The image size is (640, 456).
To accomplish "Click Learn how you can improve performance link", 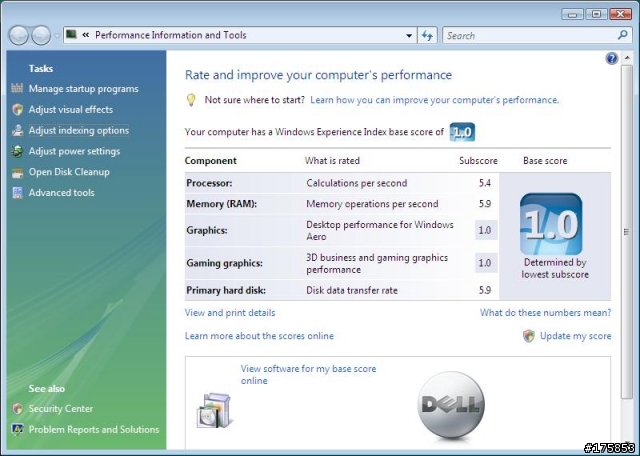I will 435,100.
